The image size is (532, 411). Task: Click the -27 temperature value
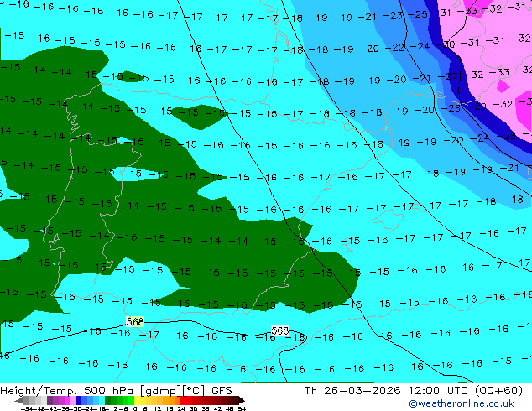447,76
